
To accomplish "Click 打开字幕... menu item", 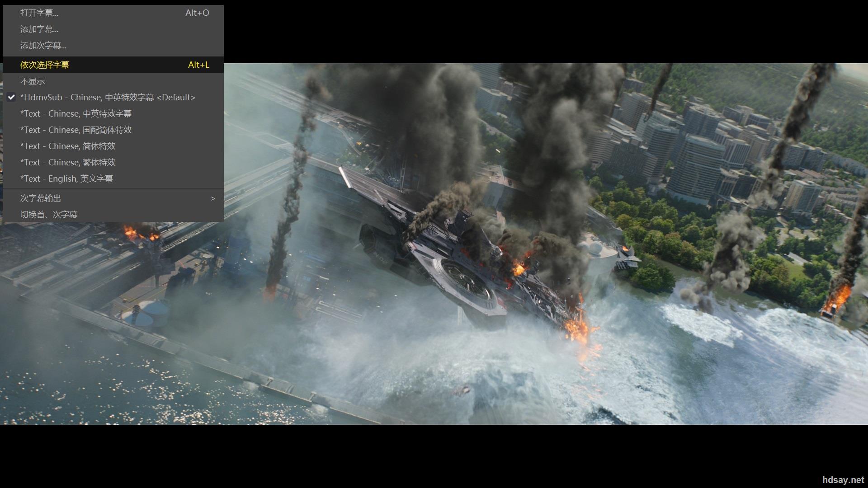I will pos(39,13).
